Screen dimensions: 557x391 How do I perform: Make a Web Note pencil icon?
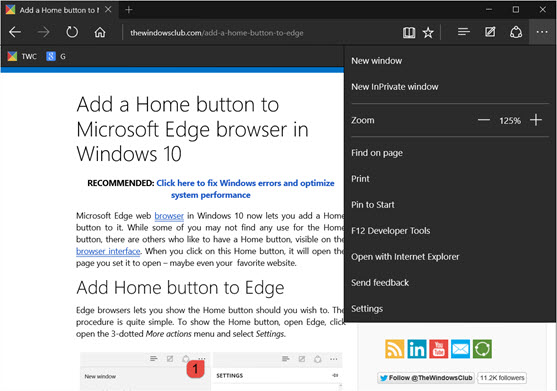[x=490, y=32]
